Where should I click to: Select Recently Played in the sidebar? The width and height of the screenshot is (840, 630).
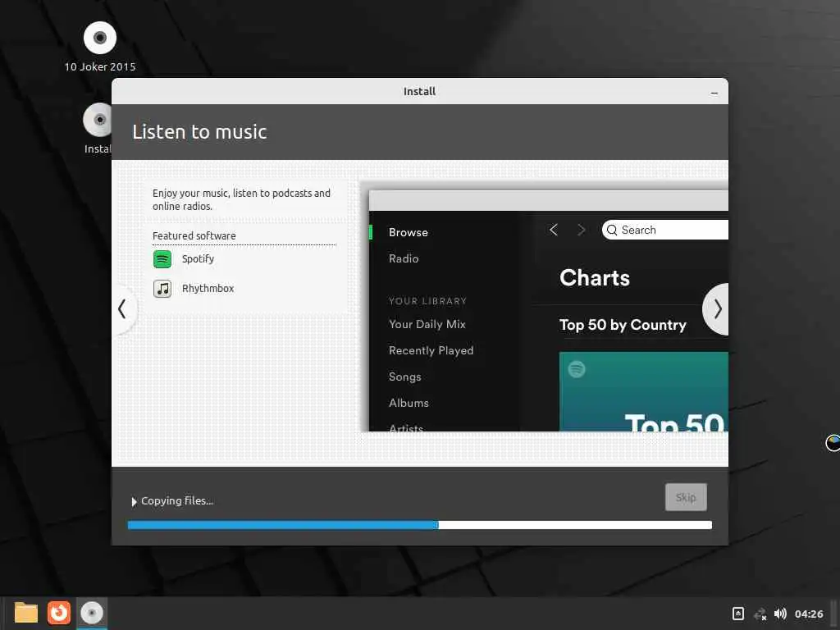pos(431,350)
